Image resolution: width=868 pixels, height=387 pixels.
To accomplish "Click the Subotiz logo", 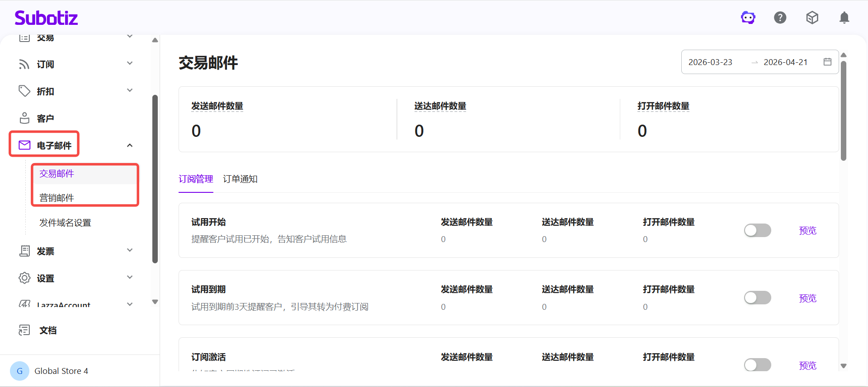I will [46, 18].
